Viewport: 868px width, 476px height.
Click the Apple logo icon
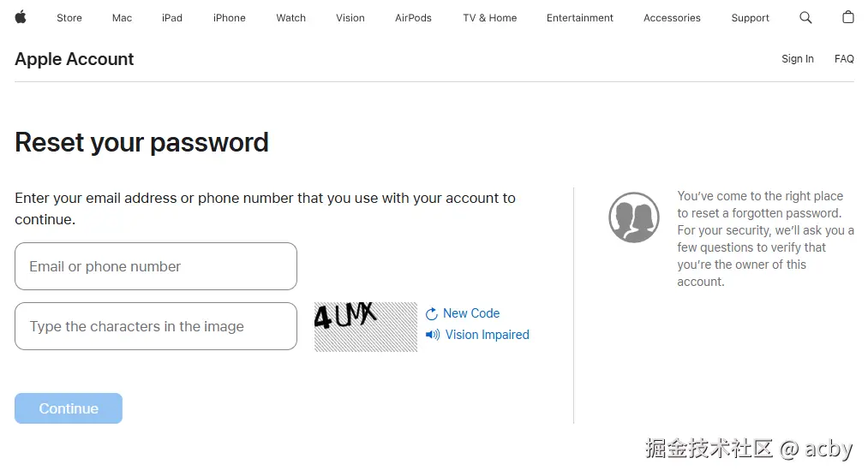pos(21,17)
